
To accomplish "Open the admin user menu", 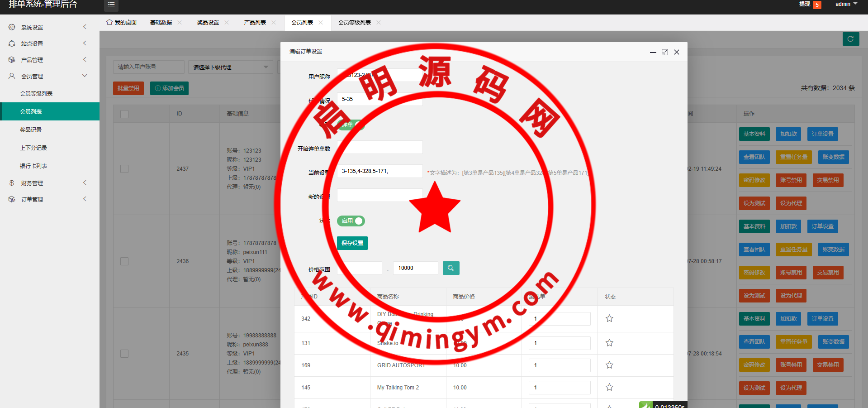I will [x=846, y=4].
